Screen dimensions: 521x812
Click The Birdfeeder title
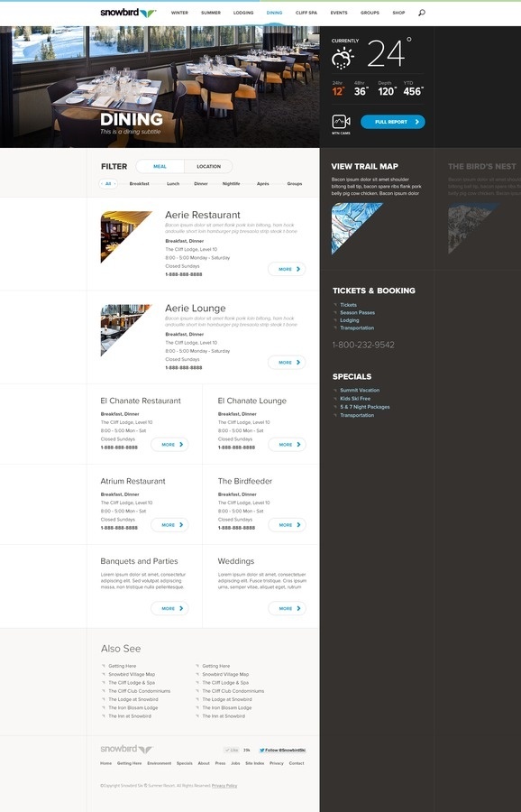click(x=244, y=481)
